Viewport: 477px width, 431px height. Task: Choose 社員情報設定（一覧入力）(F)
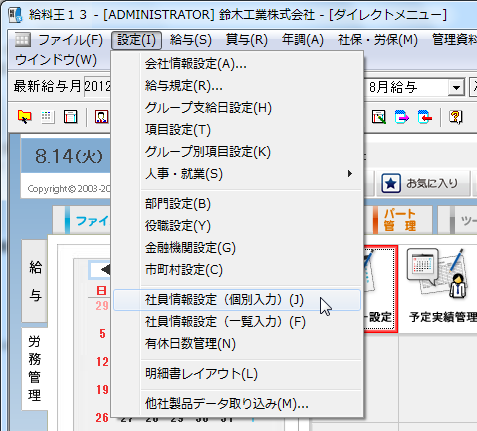click(237, 322)
